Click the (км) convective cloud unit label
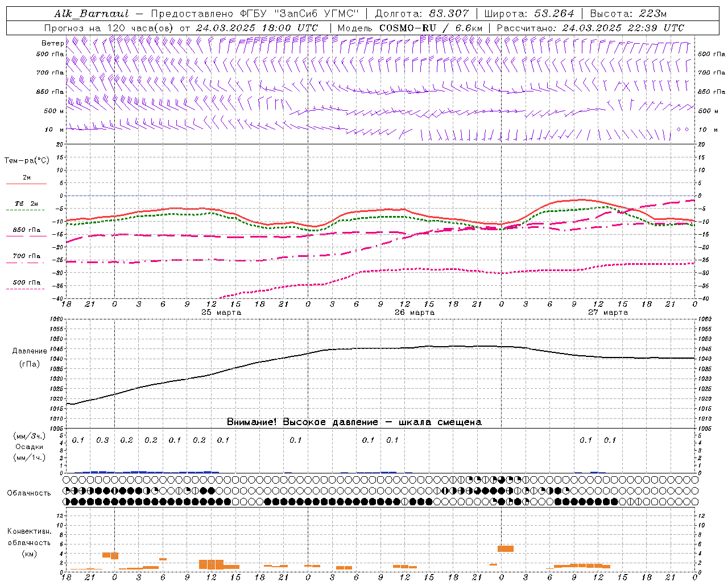Image resolution: width=728 pixels, height=582 pixels. (30, 554)
